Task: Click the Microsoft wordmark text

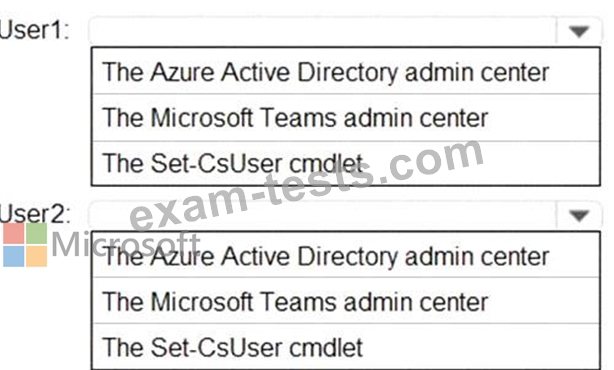Action: pos(125,245)
